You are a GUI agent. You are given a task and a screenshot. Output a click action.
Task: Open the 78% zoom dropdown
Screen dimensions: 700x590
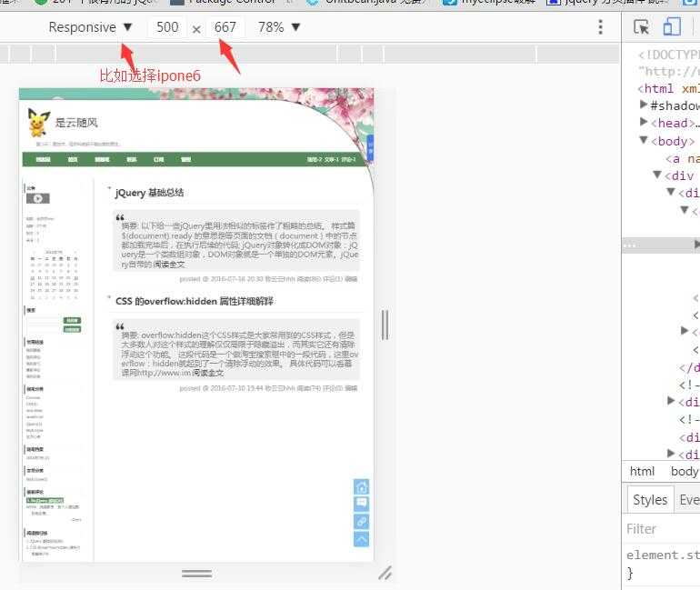[278, 27]
